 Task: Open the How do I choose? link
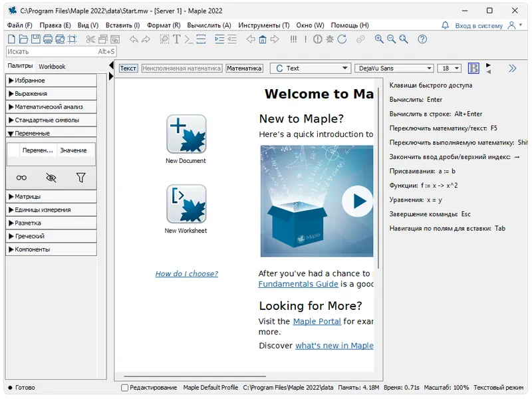(187, 273)
